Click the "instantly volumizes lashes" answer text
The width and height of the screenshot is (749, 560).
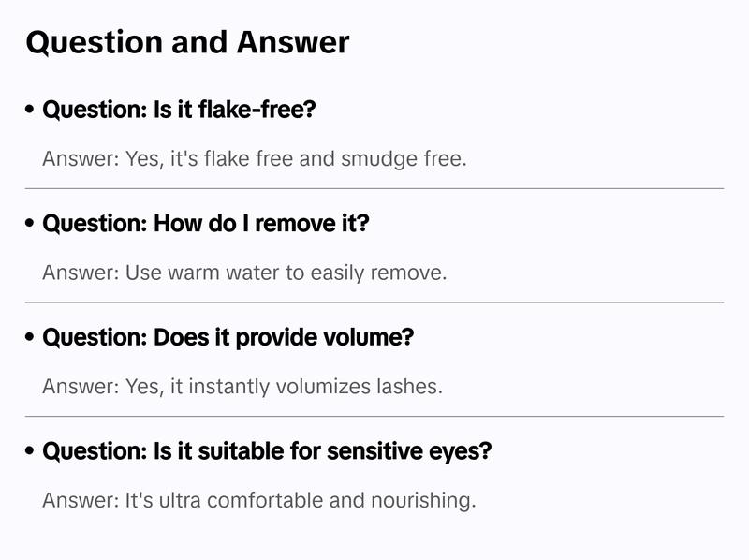[x=242, y=386]
